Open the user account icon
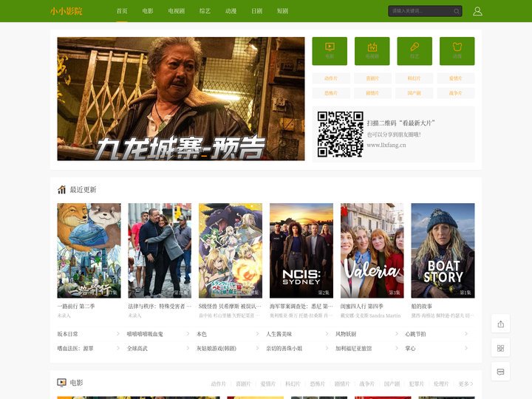The height and width of the screenshot is (399, 532). point(477,11)
